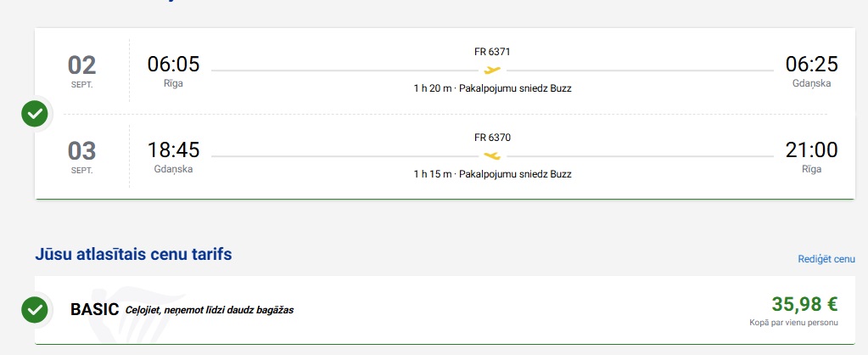
Task: Click the 35,98 € total price
Action: [x=804, y=304]
